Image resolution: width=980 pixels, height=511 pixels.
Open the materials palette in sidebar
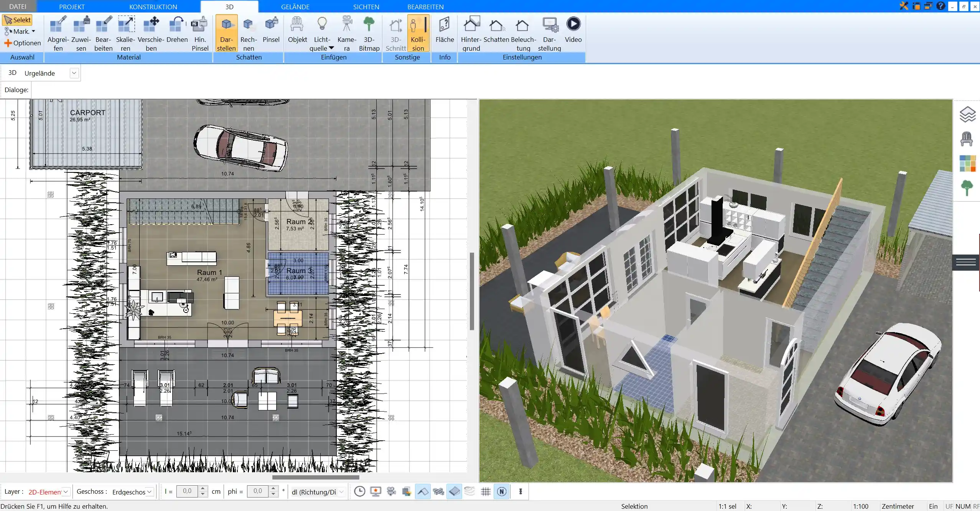[x=967, y=164]
